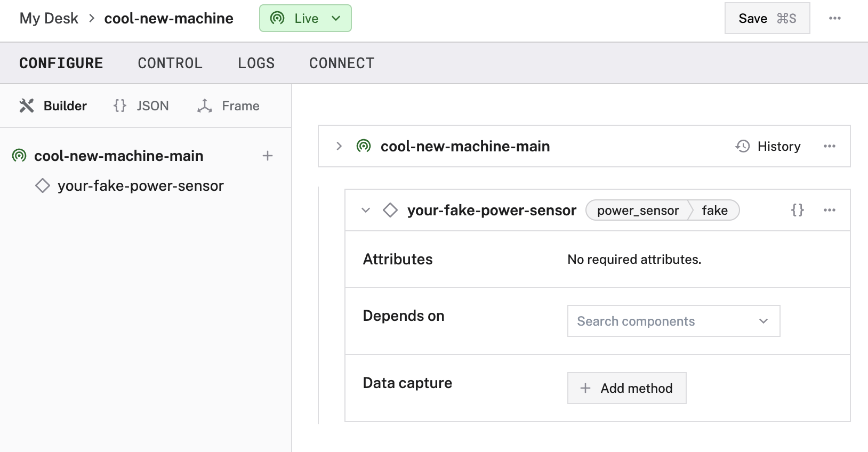The width and height of the screenshot is (868, 452).
Task: Switch to Builder mode
Action: (x=53, y=106)
